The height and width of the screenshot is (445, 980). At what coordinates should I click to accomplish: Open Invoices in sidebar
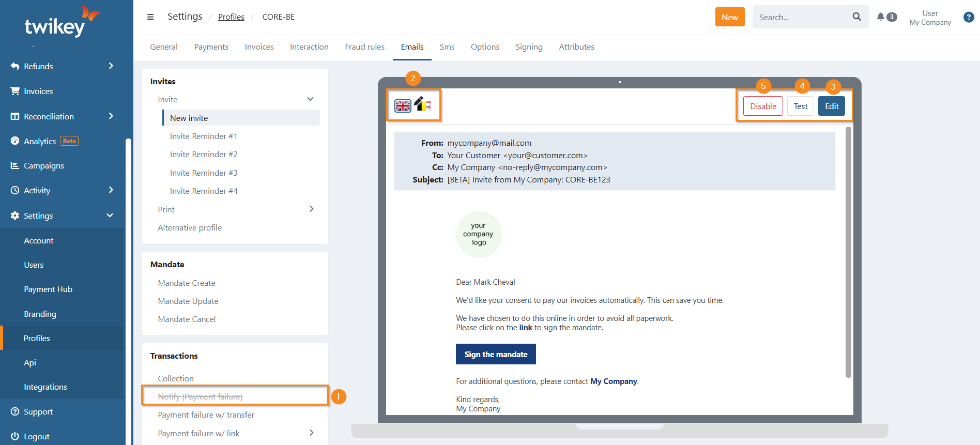coord(38,91)
